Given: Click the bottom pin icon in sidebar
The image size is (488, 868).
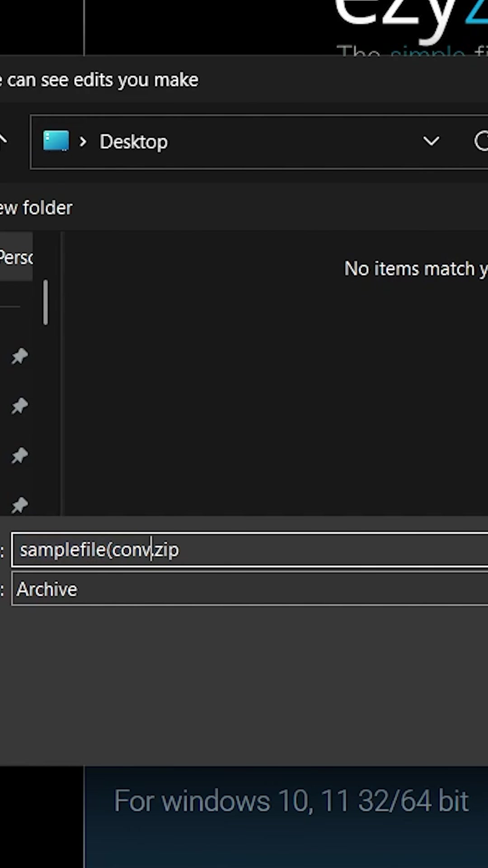Looking at the screenshot, I should (19, 505).
